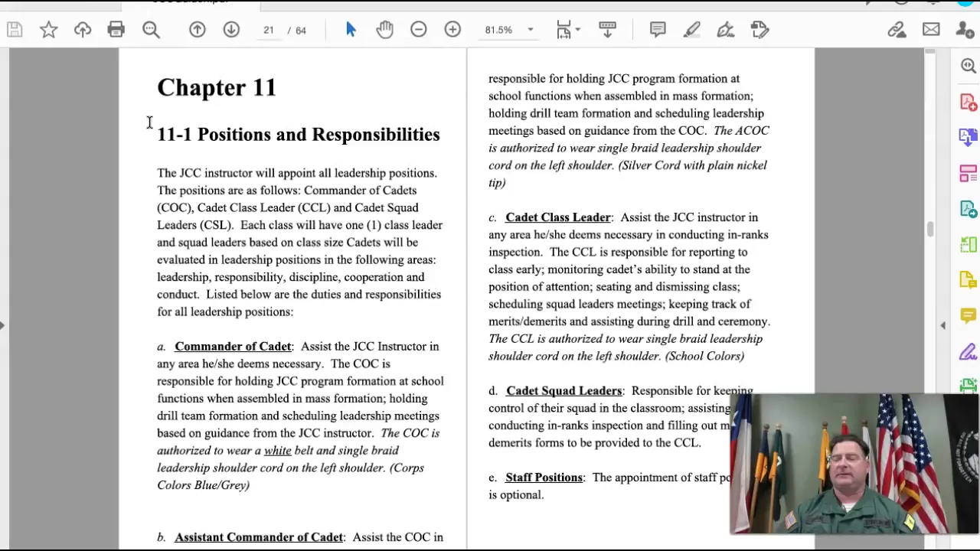Click '11-1 Positions and Responsibilities' heading
Screen dimensions: 980x551
pos(299,135)
